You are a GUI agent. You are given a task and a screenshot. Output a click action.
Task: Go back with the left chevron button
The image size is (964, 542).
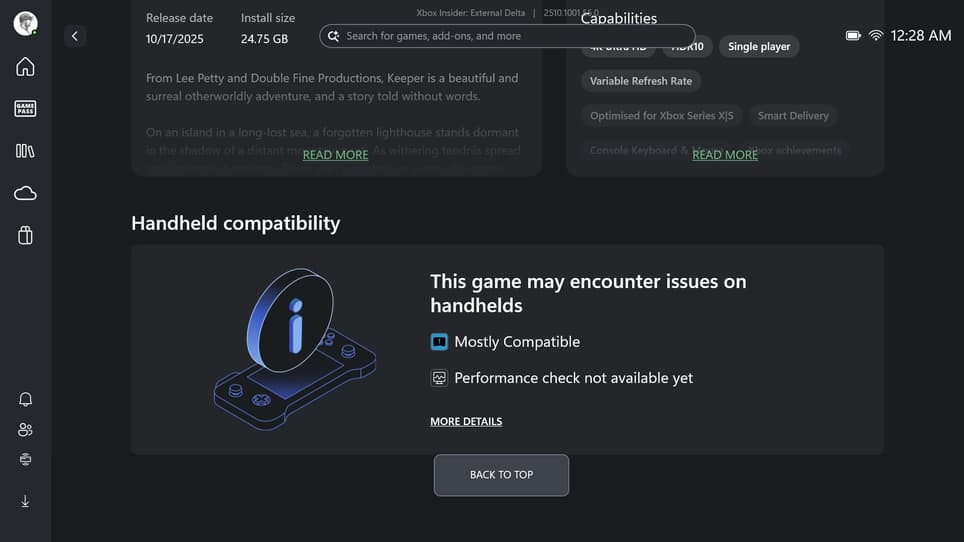(x=75, y=36)
